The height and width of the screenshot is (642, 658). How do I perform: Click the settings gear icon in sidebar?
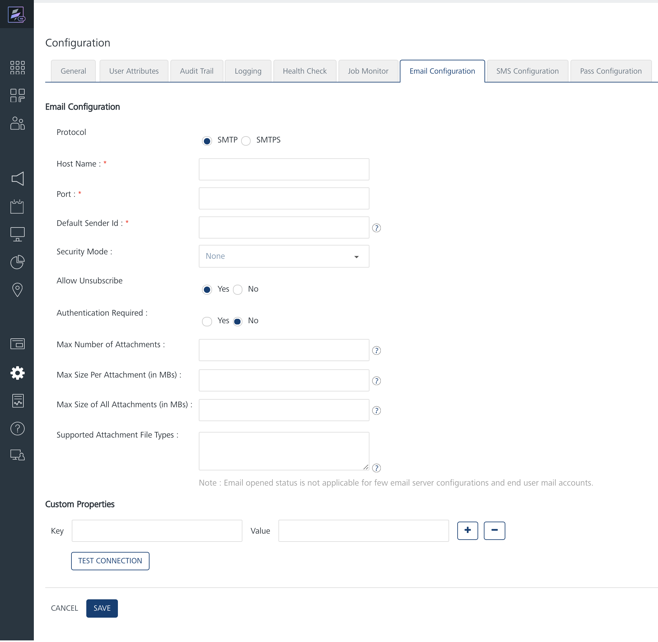click(x=17, y=373)
